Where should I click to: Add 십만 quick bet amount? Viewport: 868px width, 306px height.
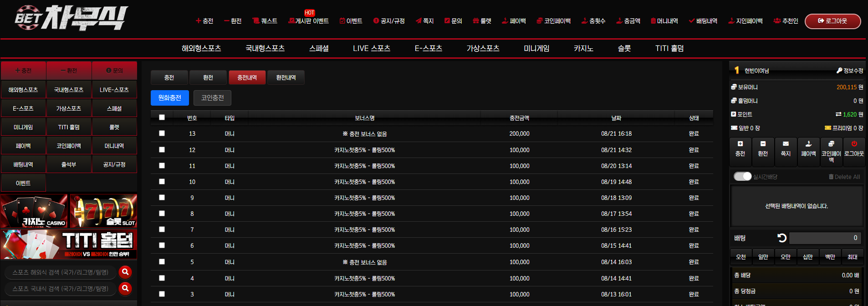click(x=808, y=257)
